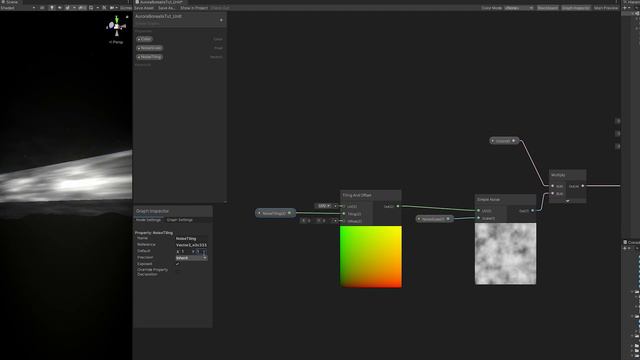
Task: Toggle the Graph Inspector panel visibility
Action: point(576,8)
